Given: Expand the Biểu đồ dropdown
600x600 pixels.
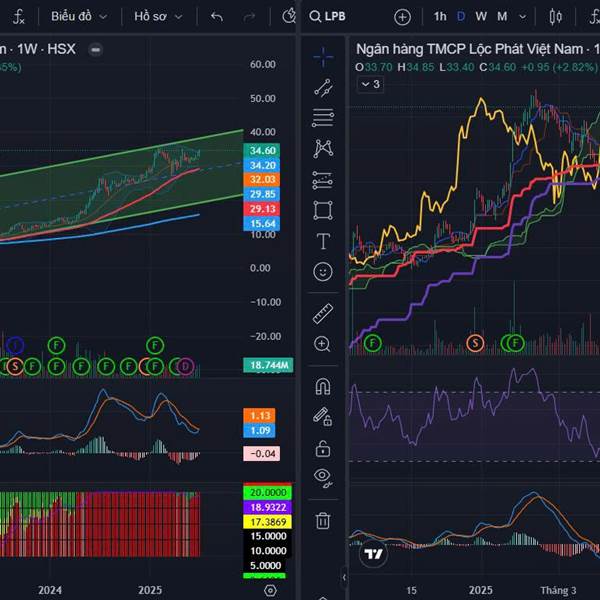Looking at the screenshot, I should pyautogui.click(x=79, y=16).
